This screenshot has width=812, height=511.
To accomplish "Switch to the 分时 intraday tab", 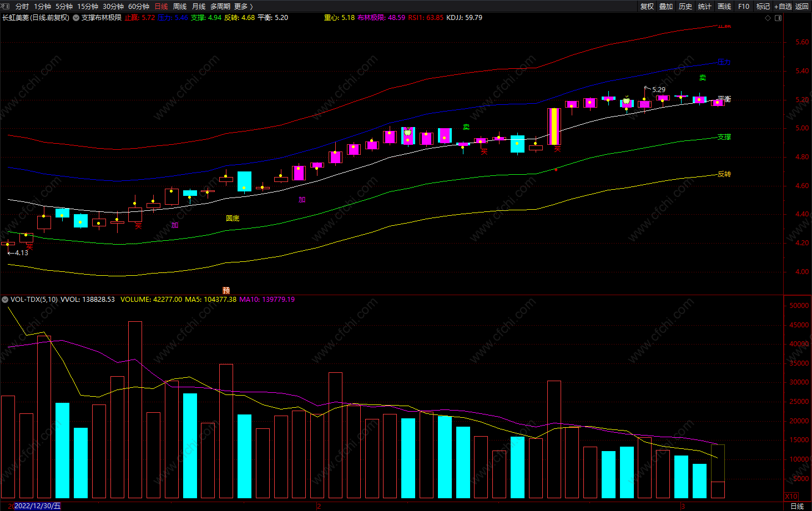I will tap(22, 6).
